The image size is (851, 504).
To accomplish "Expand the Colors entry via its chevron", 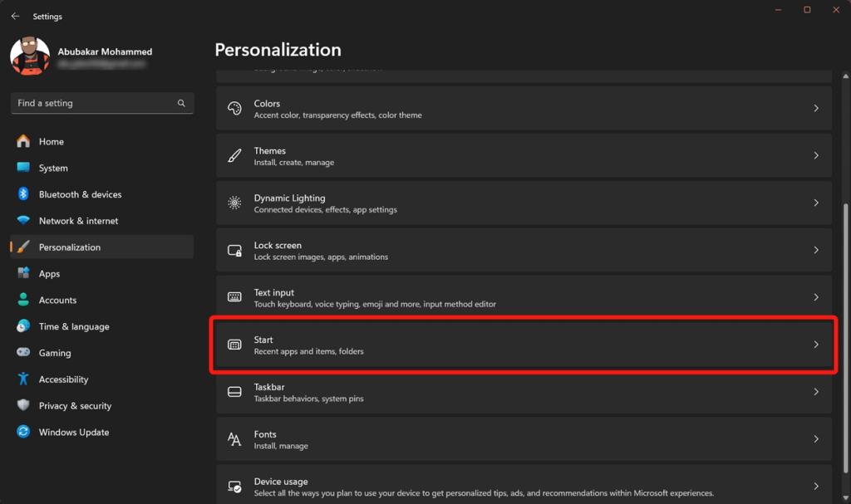I will [x=815, y=109].
